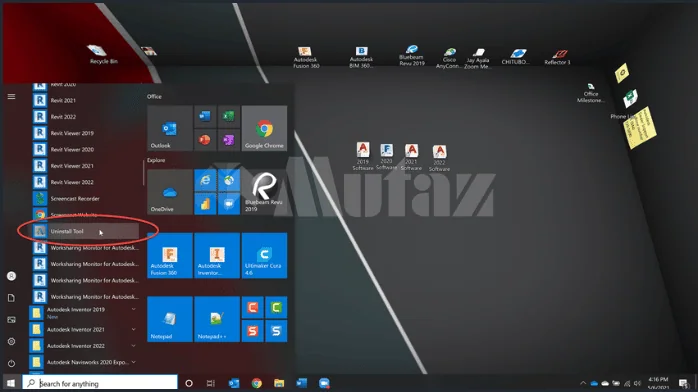Open Settings gear in the Start sidebar
698x392 pixels.
12,342
